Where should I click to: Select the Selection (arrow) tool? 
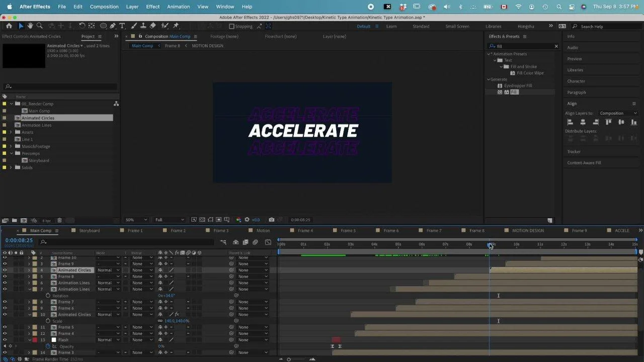point(21,26)
